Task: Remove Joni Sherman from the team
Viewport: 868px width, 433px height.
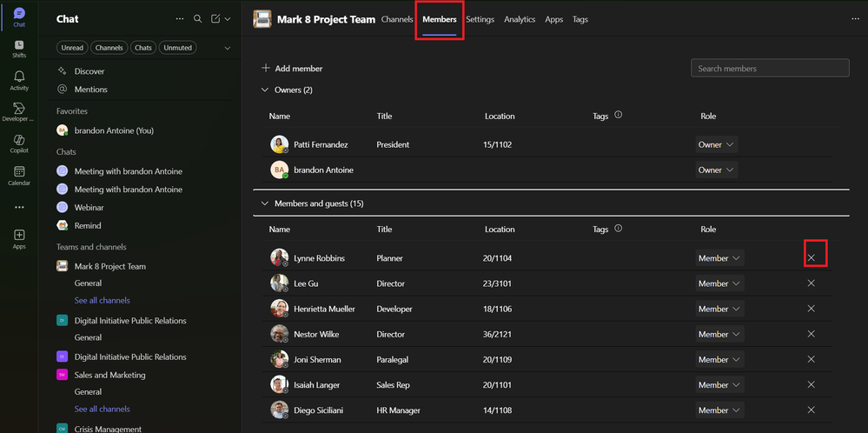Action: pos(811,359)
